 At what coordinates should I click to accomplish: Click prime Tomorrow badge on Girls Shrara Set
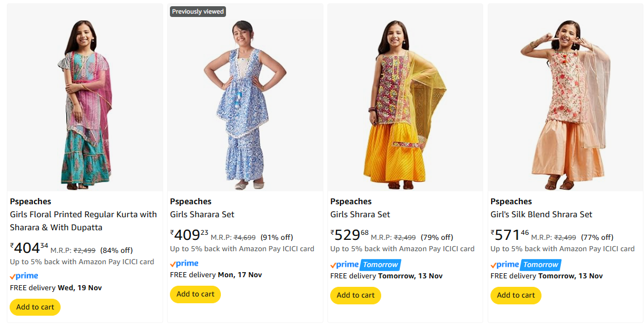(365, 264)
